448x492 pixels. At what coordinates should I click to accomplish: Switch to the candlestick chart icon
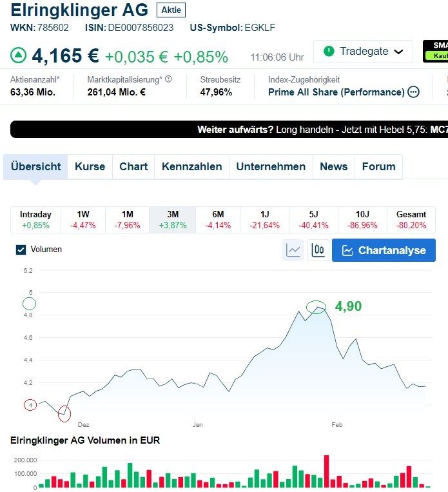(x=318, y=250)
